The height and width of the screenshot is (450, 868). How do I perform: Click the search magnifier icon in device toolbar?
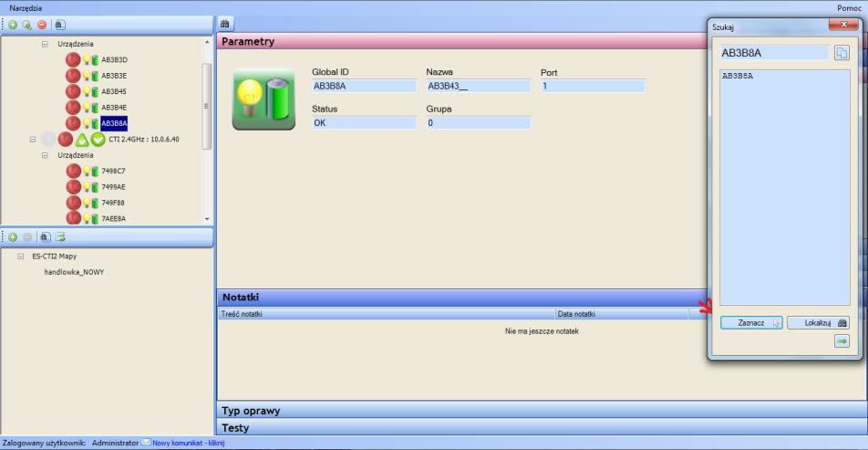click(27, 25)
